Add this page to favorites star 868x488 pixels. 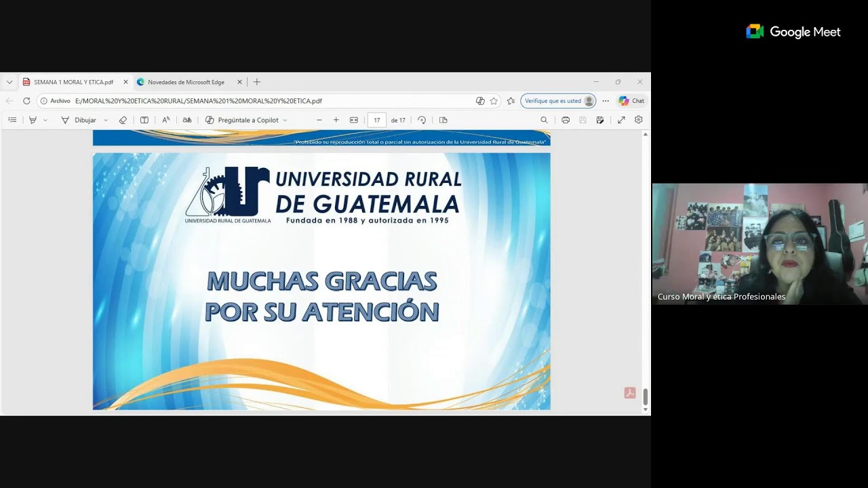[x=494, y=101]
